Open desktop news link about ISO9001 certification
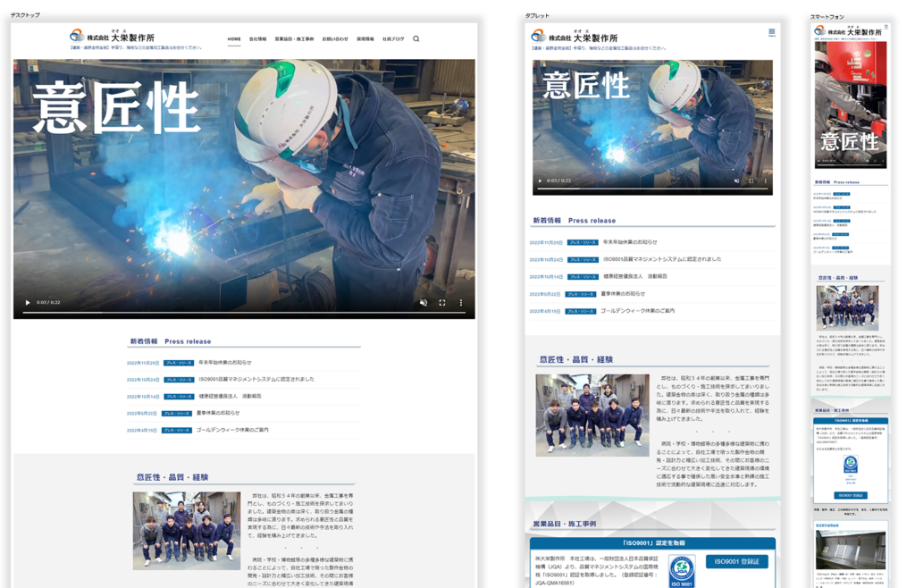 256,379
